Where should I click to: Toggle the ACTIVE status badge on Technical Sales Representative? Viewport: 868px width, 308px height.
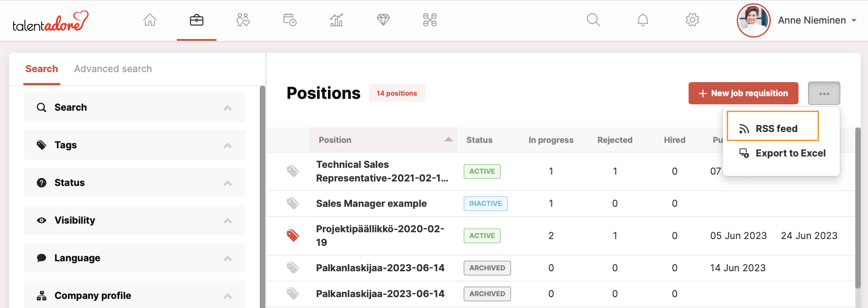[481, 171]
